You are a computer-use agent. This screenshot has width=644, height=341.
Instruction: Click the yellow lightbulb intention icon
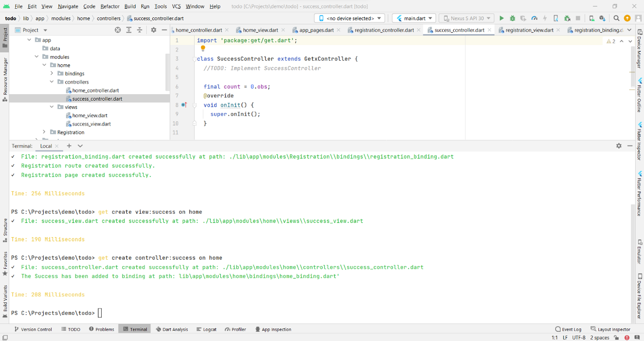click(x=203, y=48)
